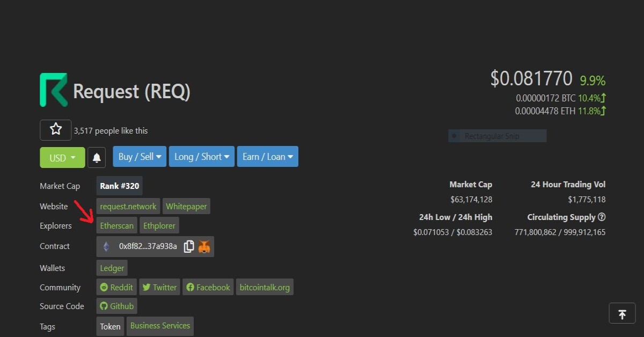Open the Twitter community link

coord(159,287)
